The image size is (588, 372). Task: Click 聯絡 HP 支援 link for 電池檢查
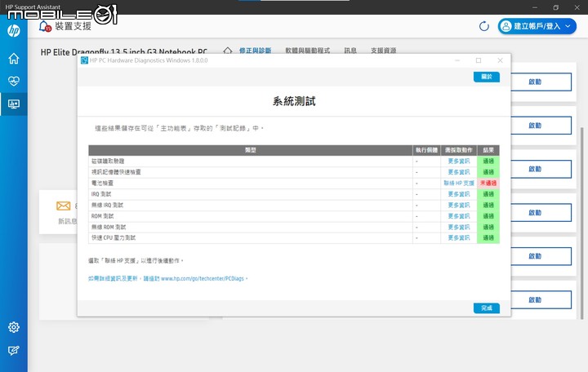click(459, 184)
